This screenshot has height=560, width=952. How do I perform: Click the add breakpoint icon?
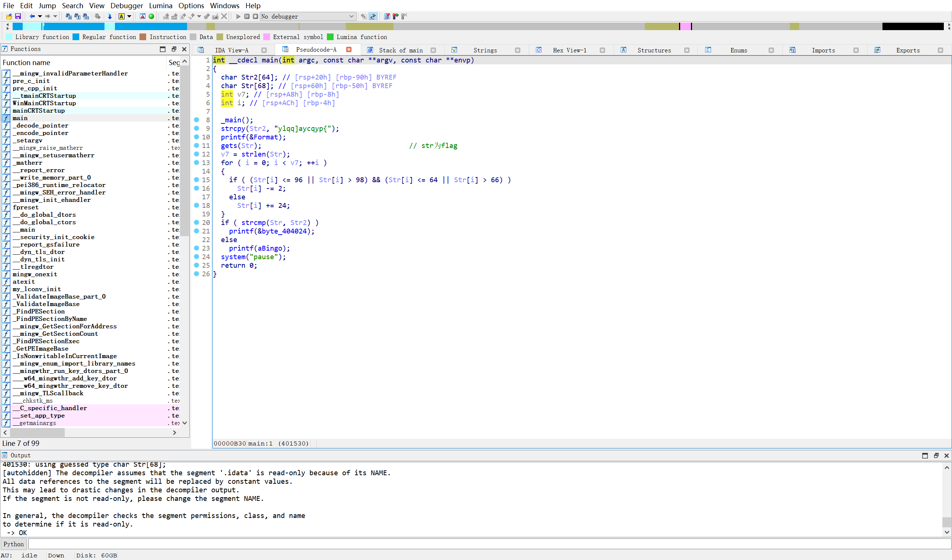[396, 16]
